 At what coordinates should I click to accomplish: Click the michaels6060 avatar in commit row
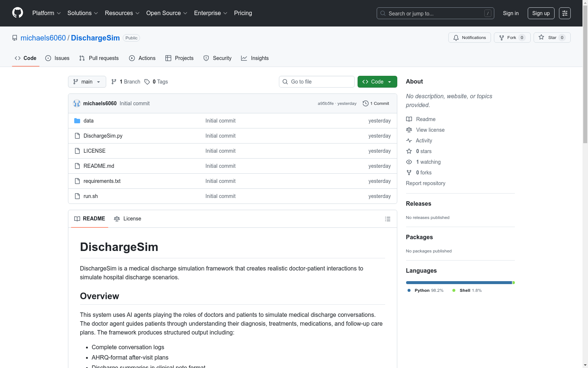point(77,103)
